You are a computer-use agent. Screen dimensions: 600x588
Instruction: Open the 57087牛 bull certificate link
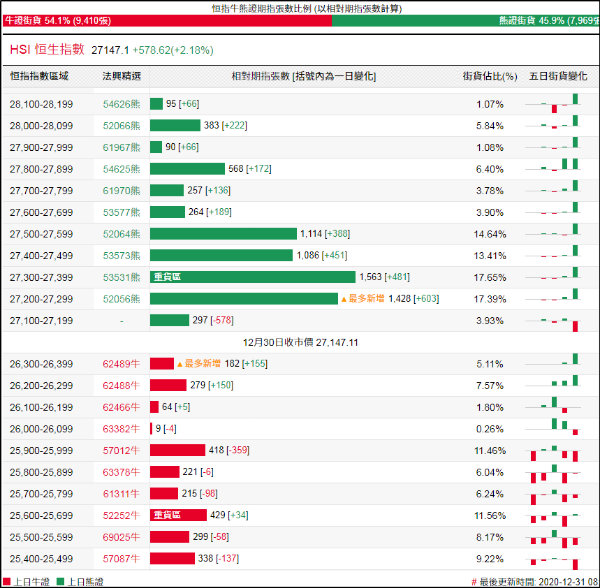point(121,559)
